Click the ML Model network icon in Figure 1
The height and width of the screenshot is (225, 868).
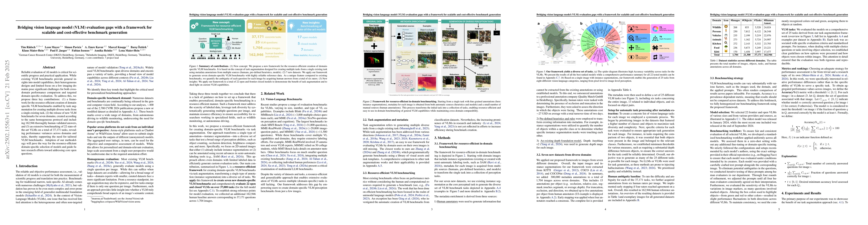click(x=229, y=48)
